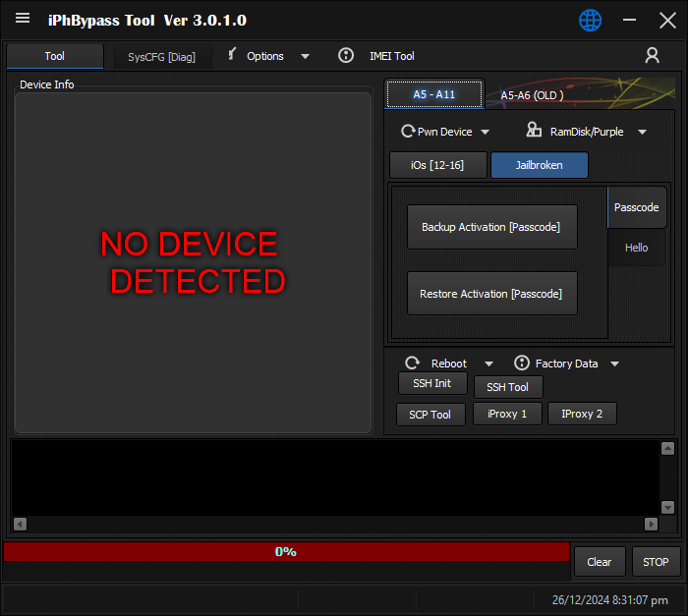The width and height of the screenshot is (688, 616).
Task: Click Restore Activation [Passcode] button
Action: tap(491, 294)
